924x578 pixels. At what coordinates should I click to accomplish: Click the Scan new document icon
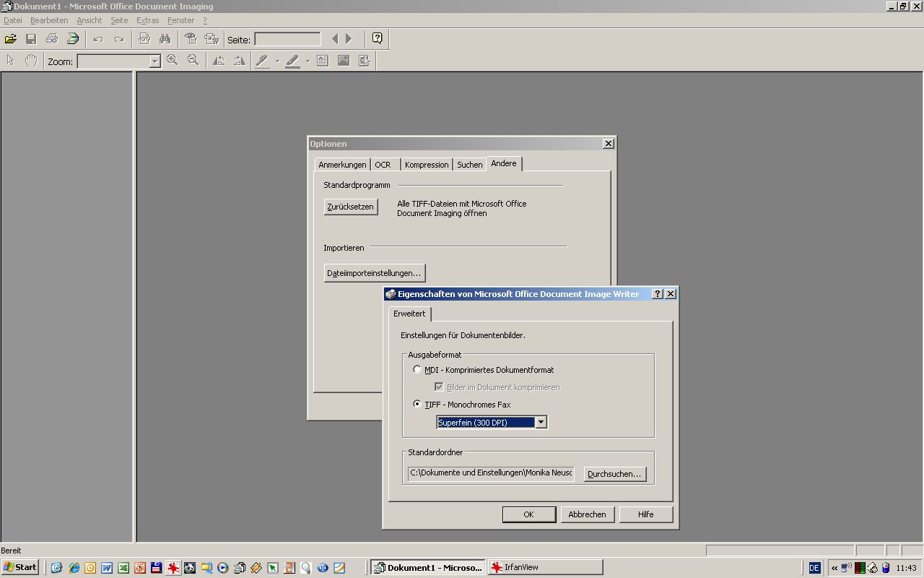pyautogui.click(x=73, y=39)
